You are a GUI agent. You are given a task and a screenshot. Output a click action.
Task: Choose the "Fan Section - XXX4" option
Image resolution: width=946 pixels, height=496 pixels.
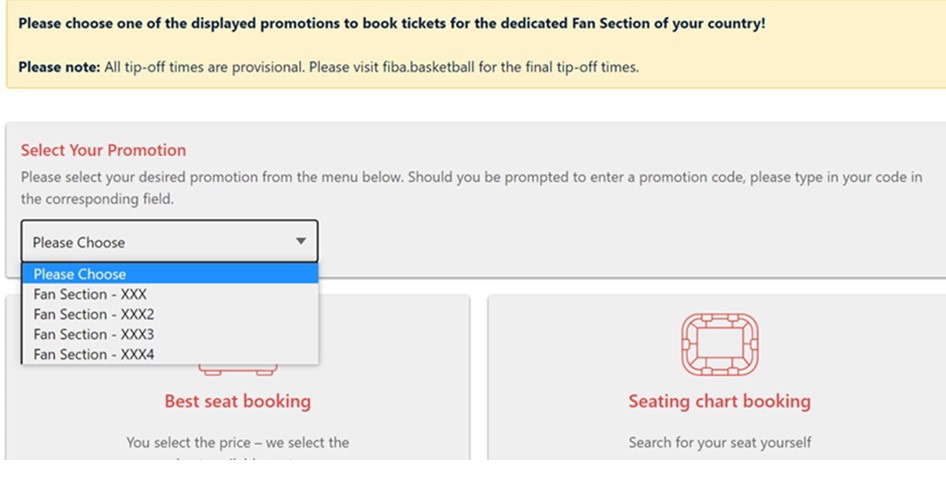tap(94, 354)
